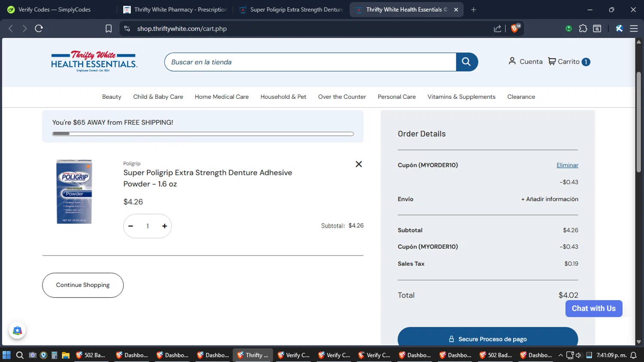The height and width of the screenshot is (362, 644).
Task: Switch to Super Poligrip Extra Strength tab
Action: click(291, 9)
